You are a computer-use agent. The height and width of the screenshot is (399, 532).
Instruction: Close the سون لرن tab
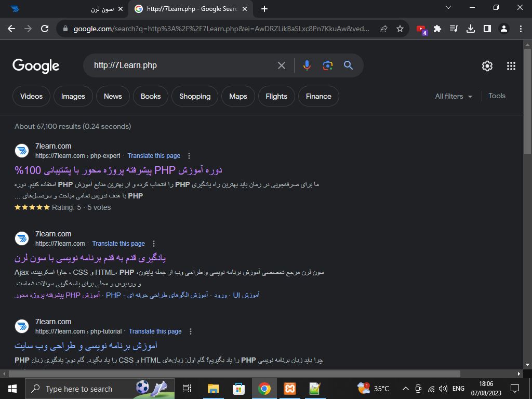click(121, 9)
